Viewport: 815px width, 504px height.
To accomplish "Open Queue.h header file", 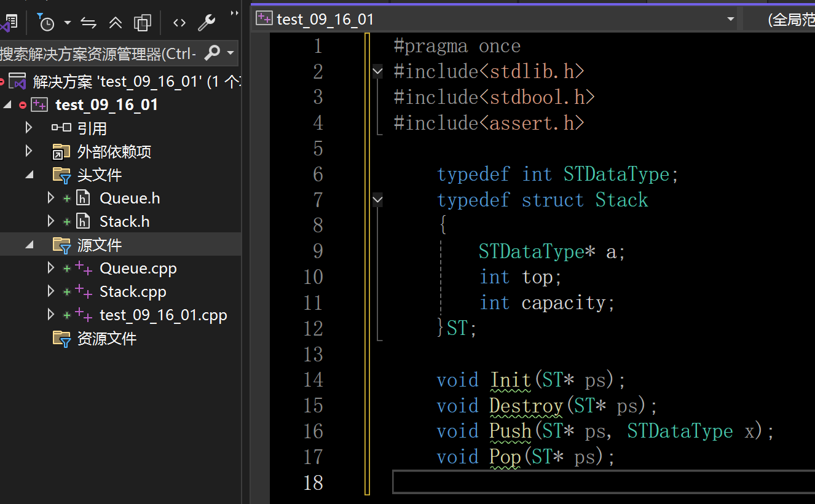I will 130,199.
